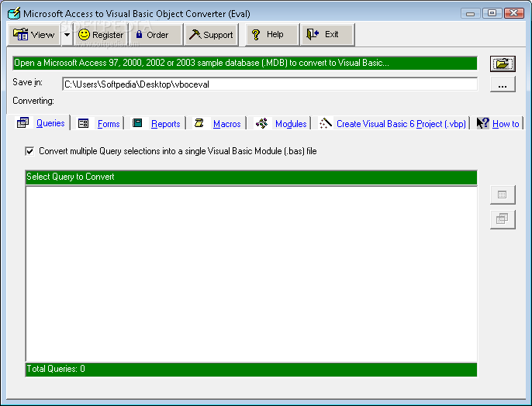532x406 pixels.
Task: Click the green Open a Microsoft Access banner
Action: 244,64
